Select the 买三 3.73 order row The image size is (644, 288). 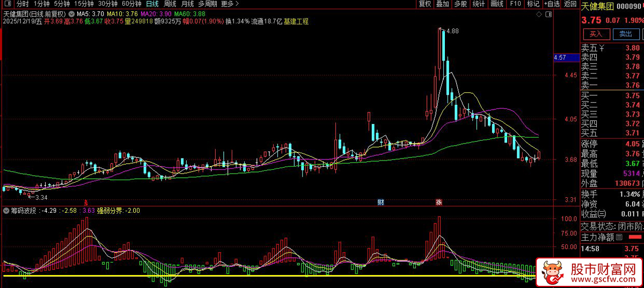pos(611,114)
